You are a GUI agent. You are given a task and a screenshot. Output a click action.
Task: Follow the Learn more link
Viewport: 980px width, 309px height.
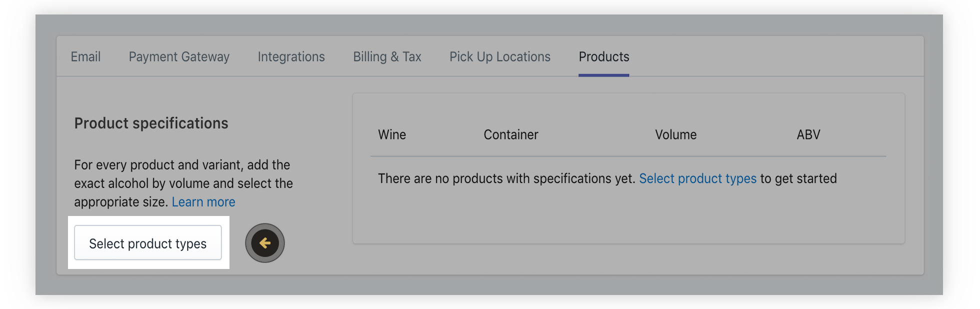point(203,202)
